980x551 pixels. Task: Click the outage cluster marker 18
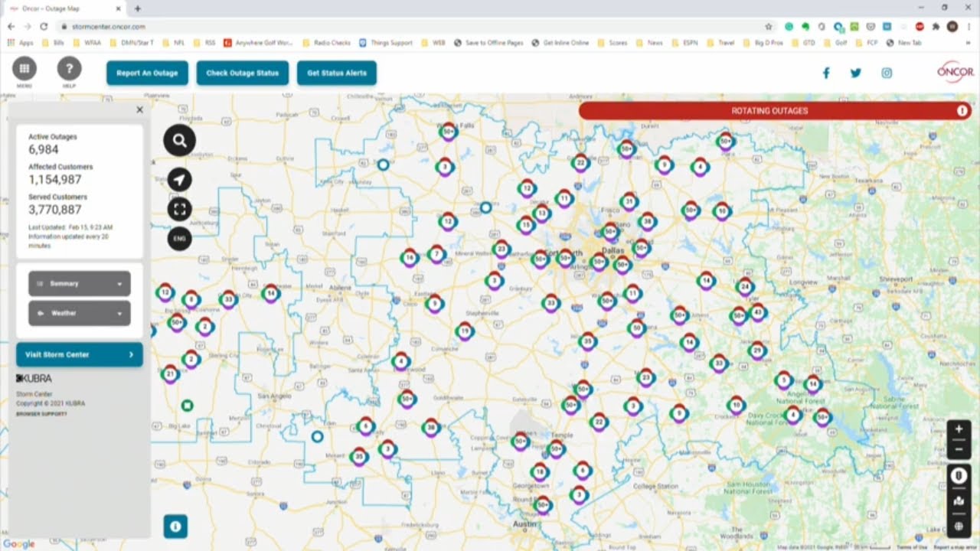[540, 472]
